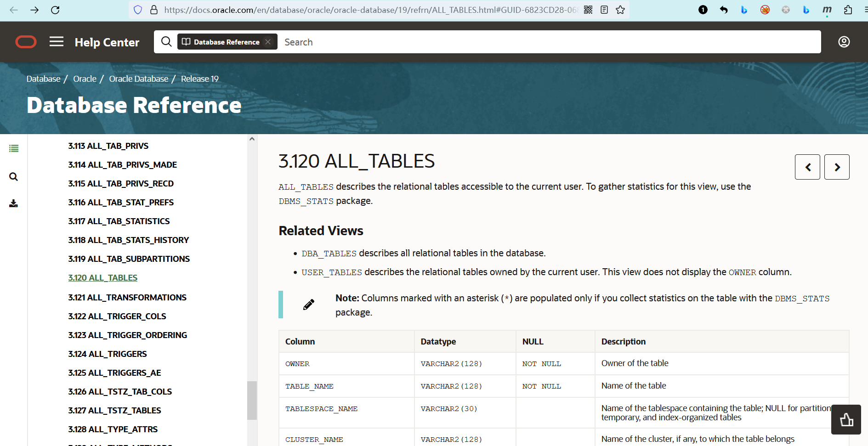Click the Oracle logo icon
Image resolution: width=868 pixels, height=446 pixels.
(x=26, y=42)
